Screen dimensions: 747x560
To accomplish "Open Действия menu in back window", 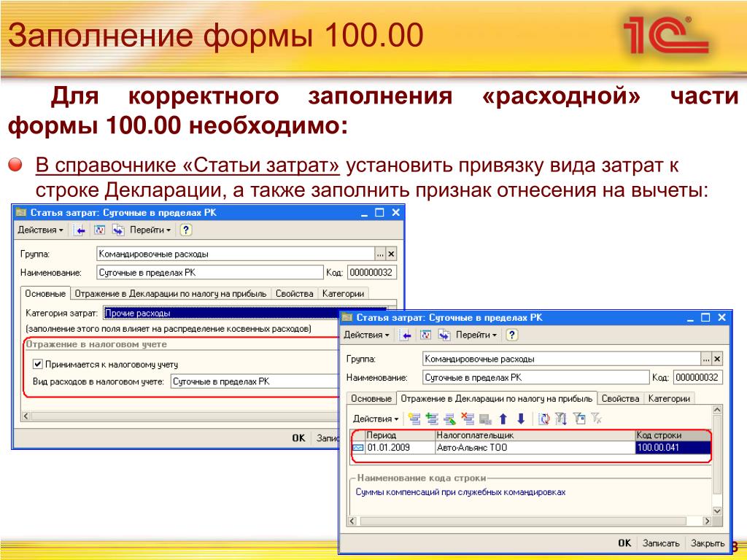I will click(x=41, y=230).
